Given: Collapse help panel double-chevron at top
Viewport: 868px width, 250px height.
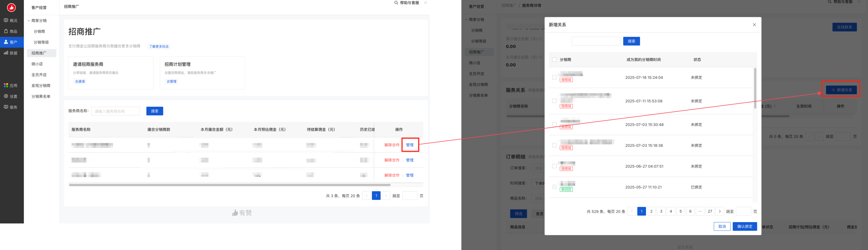Looking at the screenshot, I should click(426, 3).
